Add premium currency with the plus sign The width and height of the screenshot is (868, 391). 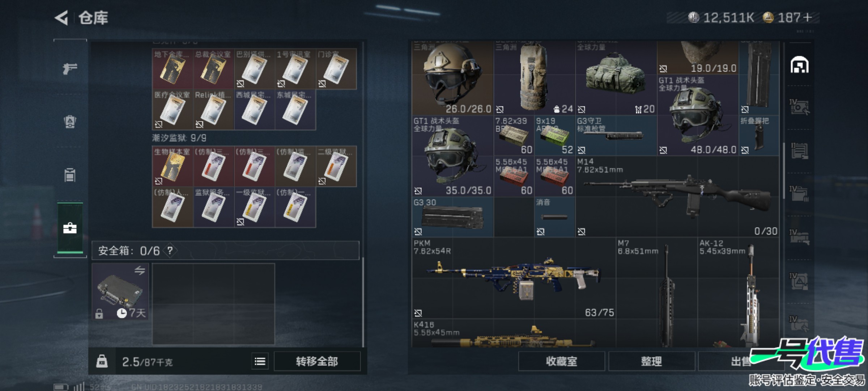(807, 17)
